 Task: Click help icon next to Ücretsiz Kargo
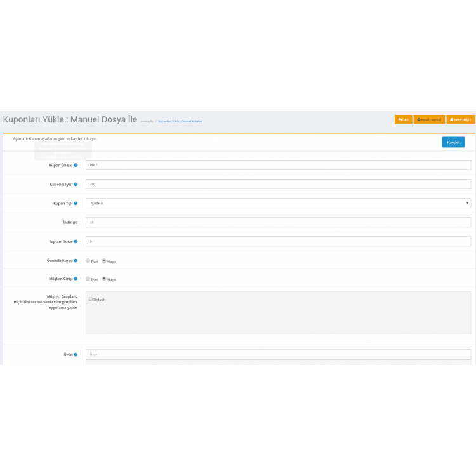click(x=76, y=260)
